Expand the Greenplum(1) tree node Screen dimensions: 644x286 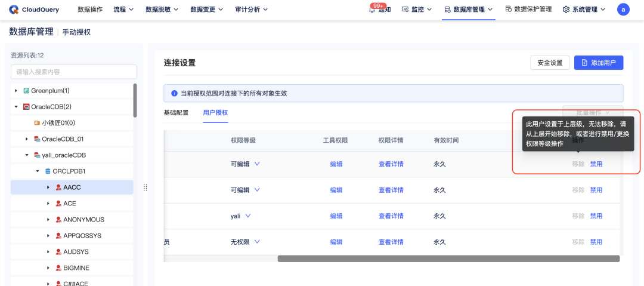(16, 91)
